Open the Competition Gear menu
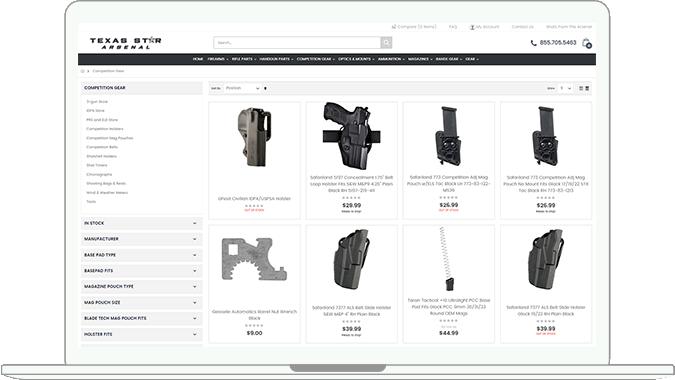 click(316, 59)
